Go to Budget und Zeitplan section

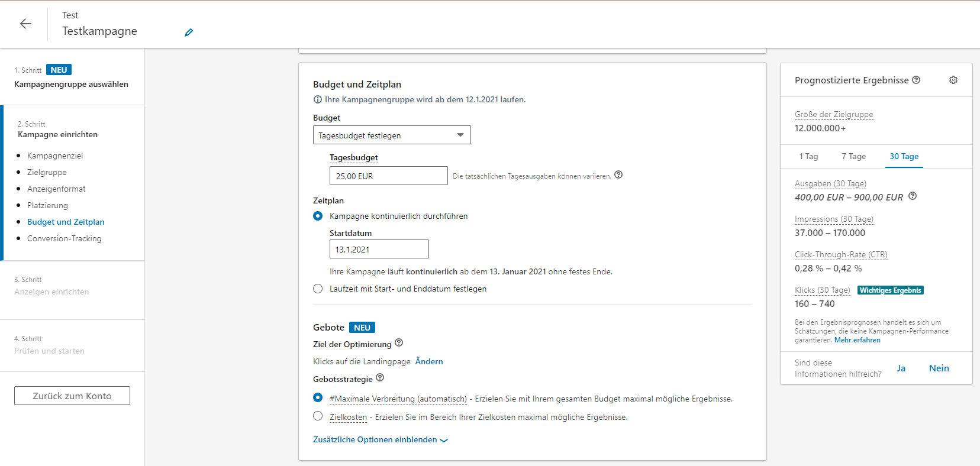point(66,222)
